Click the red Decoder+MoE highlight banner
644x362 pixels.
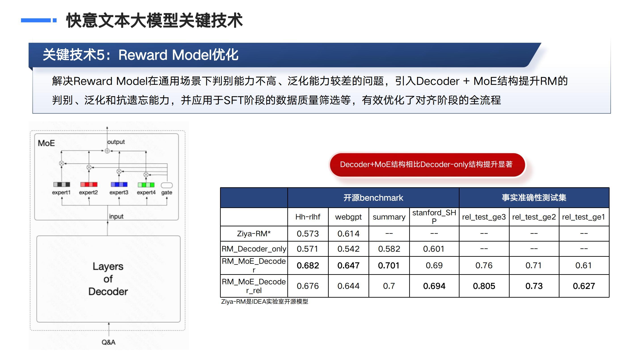427,165
